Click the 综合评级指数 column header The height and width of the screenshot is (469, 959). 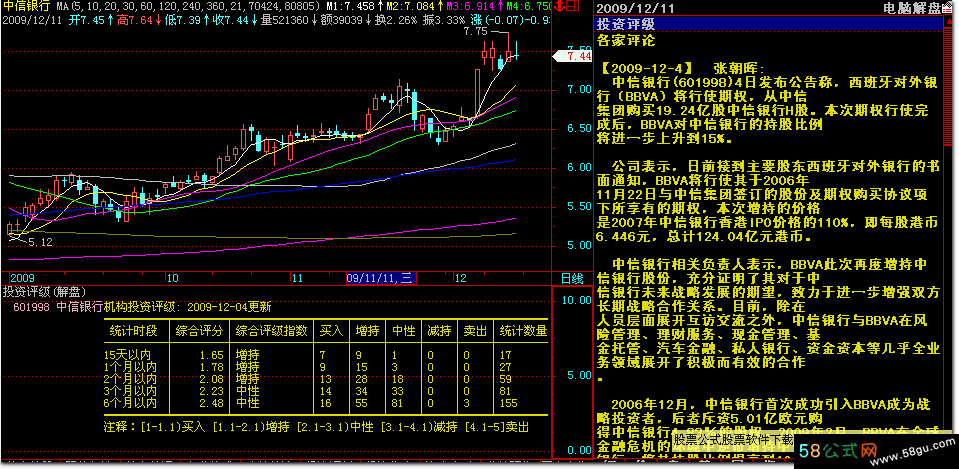click(271, 331)
